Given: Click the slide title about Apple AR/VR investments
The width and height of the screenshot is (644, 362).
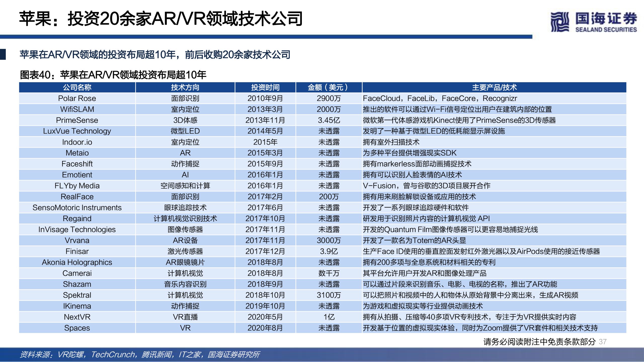Looking at the screenshot, I should tap(161, 19).
